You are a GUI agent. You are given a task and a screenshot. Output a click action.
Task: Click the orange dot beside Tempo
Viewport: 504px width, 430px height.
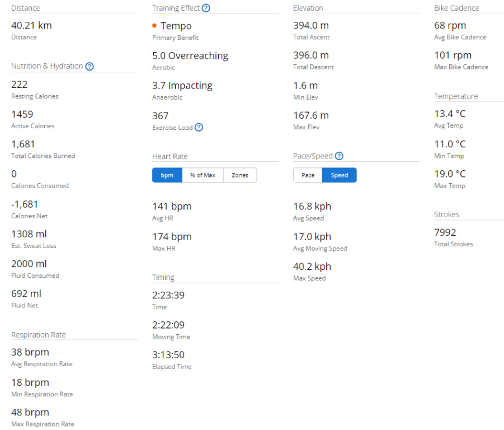coord(154,26)
